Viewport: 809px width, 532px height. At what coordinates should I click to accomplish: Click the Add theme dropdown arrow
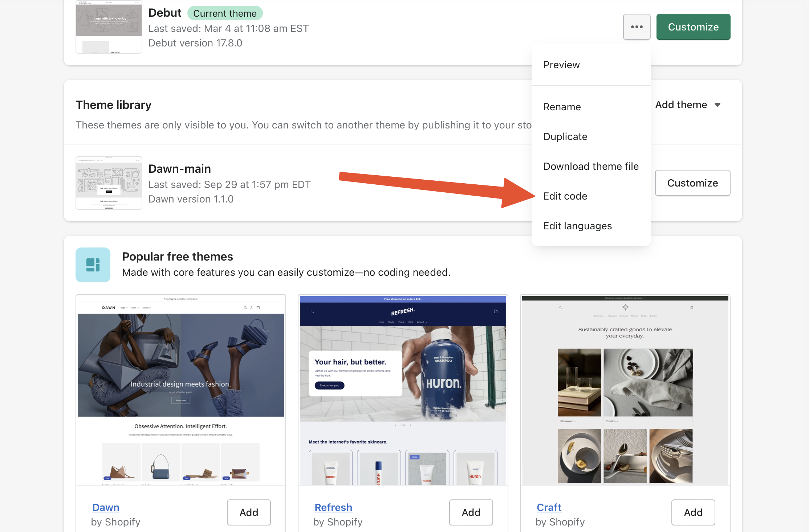pyautogui.click(x=717, y=105)
